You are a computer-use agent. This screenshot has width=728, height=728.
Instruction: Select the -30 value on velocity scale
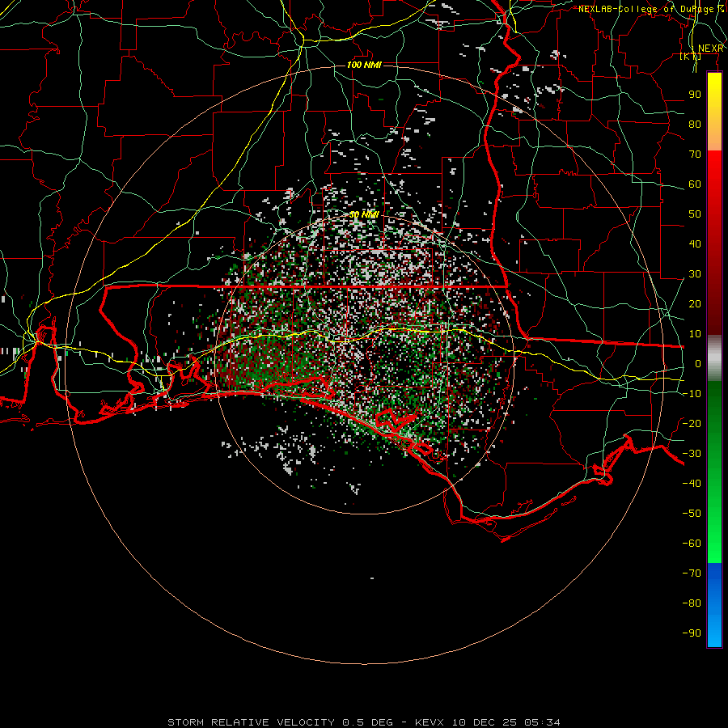(x=692, y=454)
